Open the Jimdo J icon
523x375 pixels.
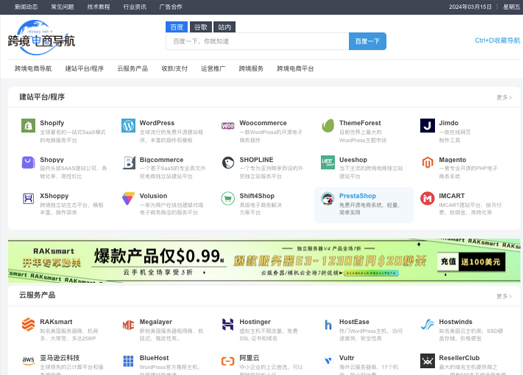pyautogui.click(x=427, y=126)
